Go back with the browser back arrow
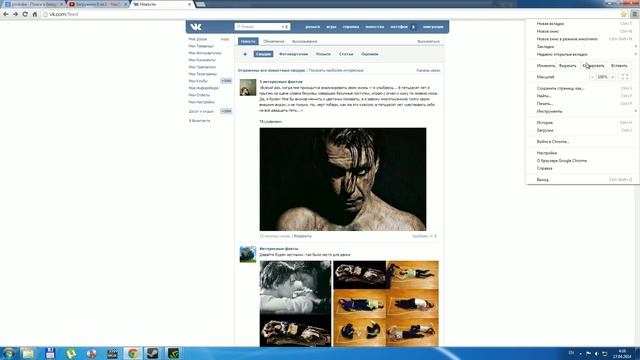The image size is (640, 360). pyautogui.click(x=6, y=14)
